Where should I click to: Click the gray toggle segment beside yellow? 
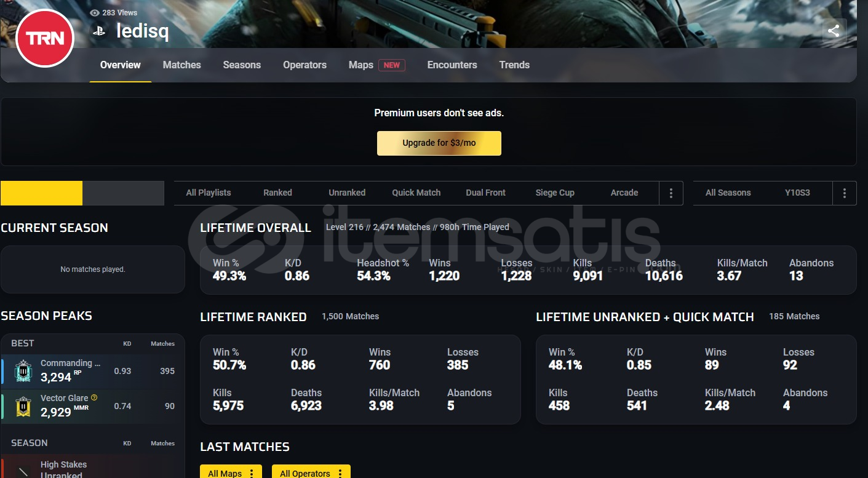(123, 193)
